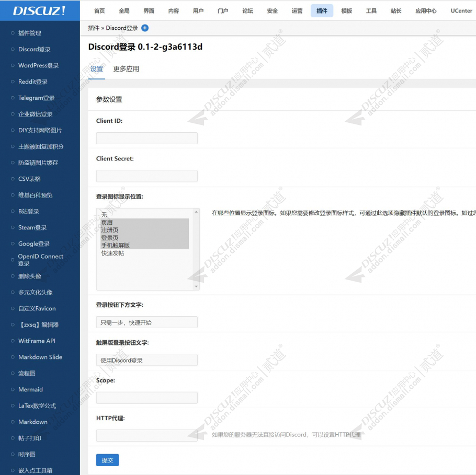476x475 pixels.
Task: Click the HTTP代理 input field
Action: pyautogui.click(x=146, y=436)
